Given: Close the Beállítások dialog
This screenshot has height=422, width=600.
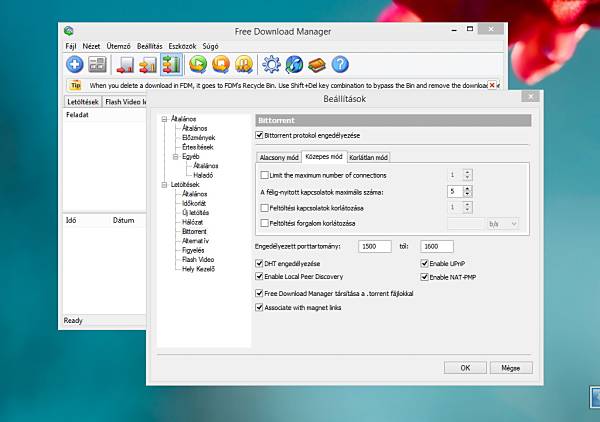Looking at the screenshot, I should pos(530,97).
